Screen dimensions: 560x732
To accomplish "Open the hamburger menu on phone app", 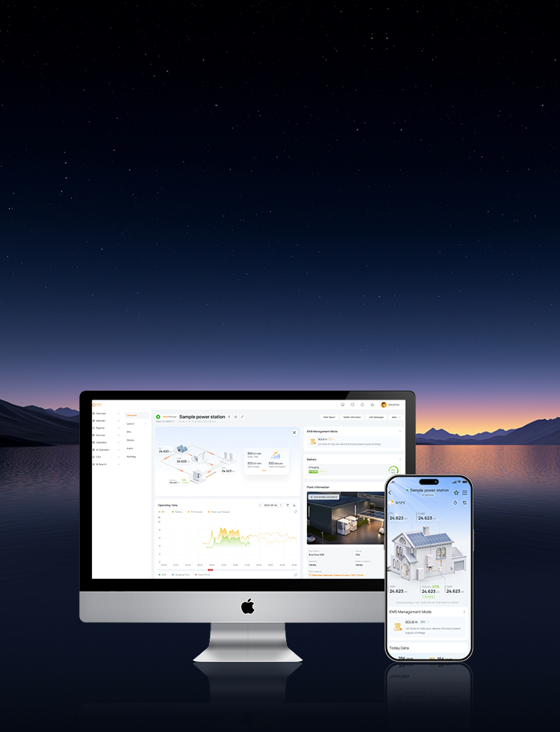I will coord(464,492).
